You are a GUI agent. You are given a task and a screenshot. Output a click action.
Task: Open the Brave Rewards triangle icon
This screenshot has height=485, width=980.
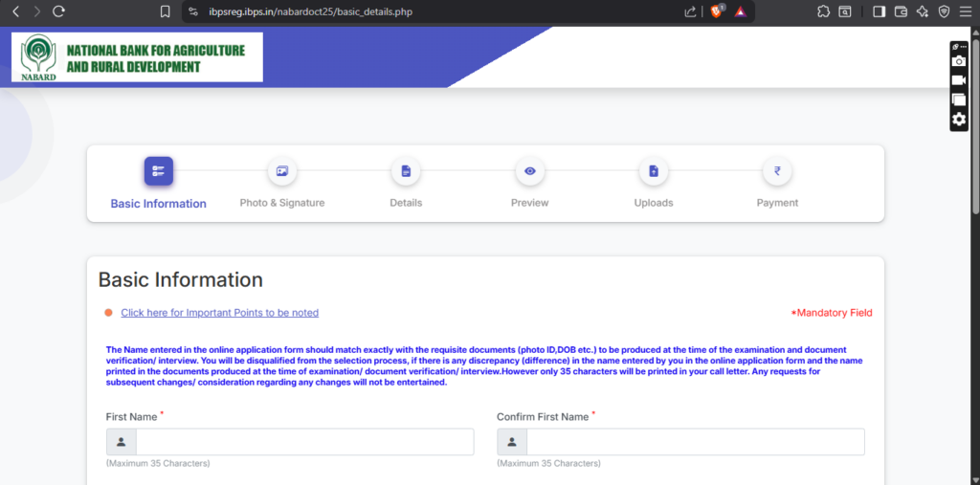[x=740, y=11]
